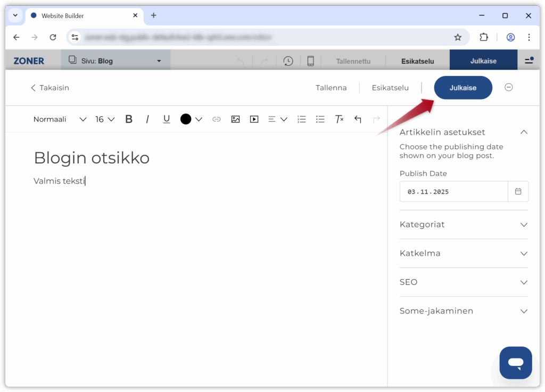This screenshot has width=545, height=392.
Task: Insert an image into the article
Action: tap(235, 119)
